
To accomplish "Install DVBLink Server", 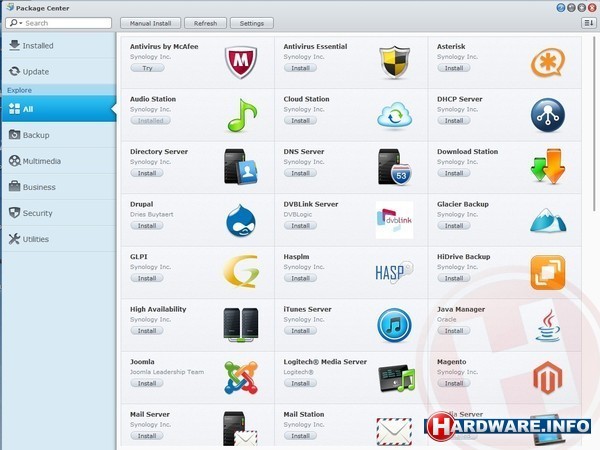I will point(300,226).
